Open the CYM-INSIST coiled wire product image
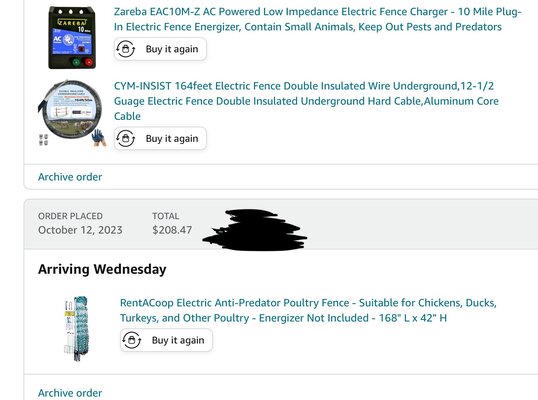Image resolution: width=538 pixels, height=400 pixels. [72, 113]
